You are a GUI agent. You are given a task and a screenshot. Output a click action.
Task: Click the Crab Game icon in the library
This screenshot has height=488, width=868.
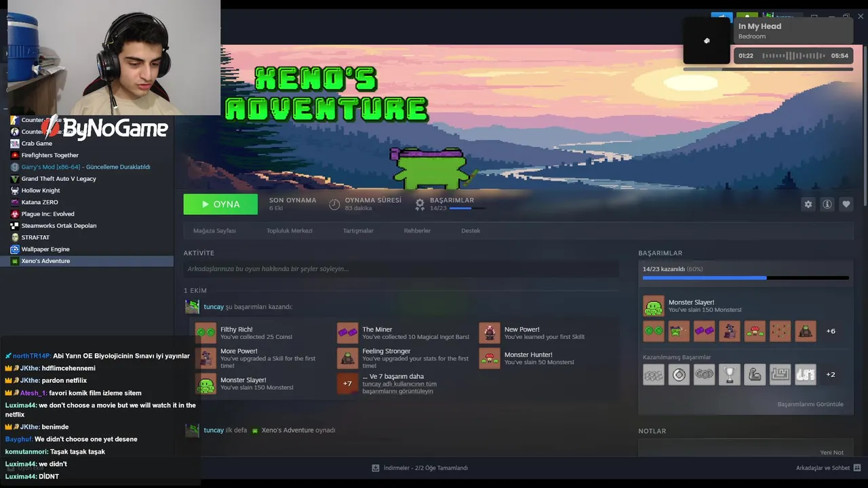tap(14, 144)
